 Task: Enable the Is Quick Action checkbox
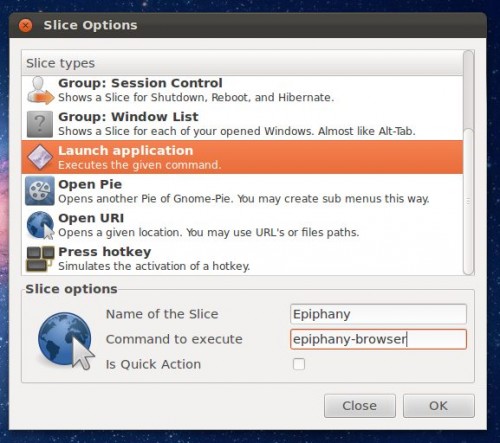coord(299,364)
